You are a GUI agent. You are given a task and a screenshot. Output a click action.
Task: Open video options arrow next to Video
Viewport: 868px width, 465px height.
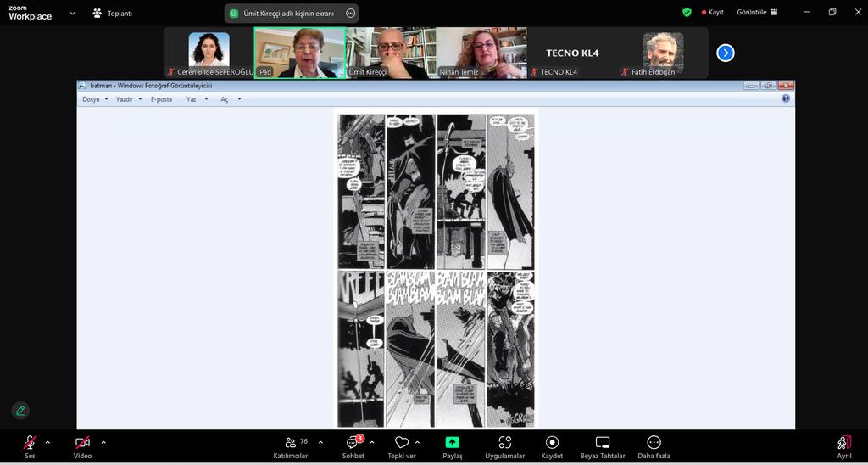point(103,442)
